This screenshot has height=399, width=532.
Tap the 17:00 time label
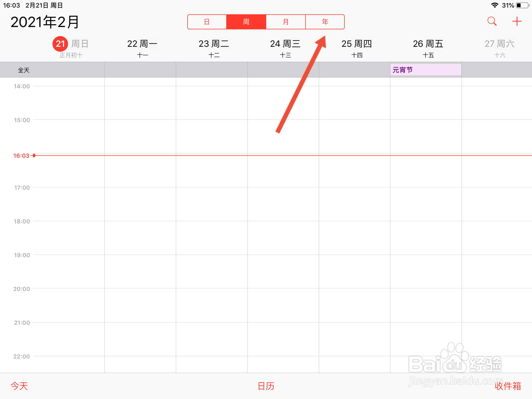point(22,188)
